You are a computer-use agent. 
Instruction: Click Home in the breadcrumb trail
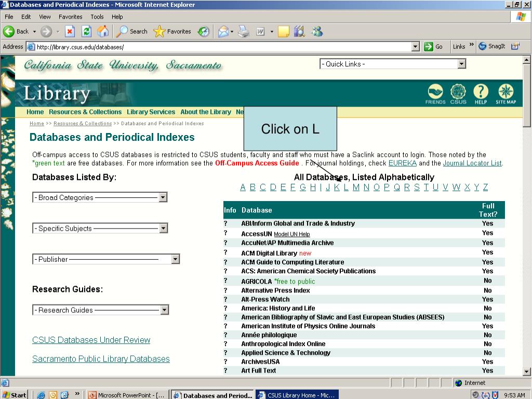(37, 124)
